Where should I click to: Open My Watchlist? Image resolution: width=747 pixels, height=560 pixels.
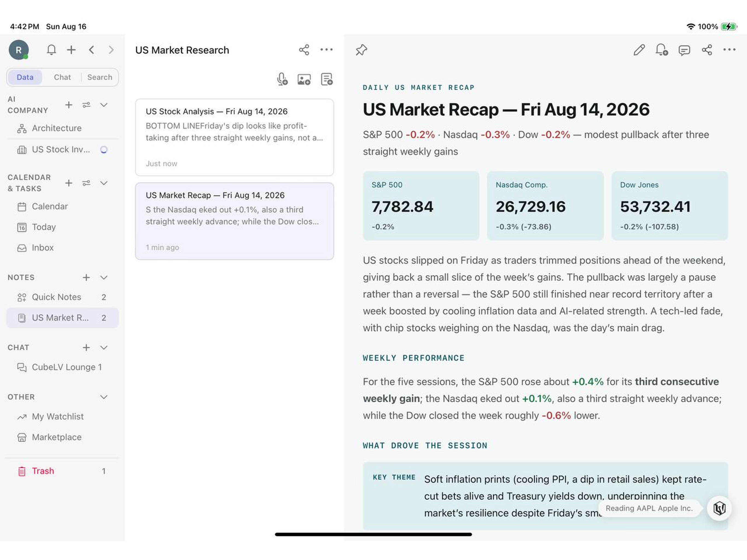coord(62,416)
